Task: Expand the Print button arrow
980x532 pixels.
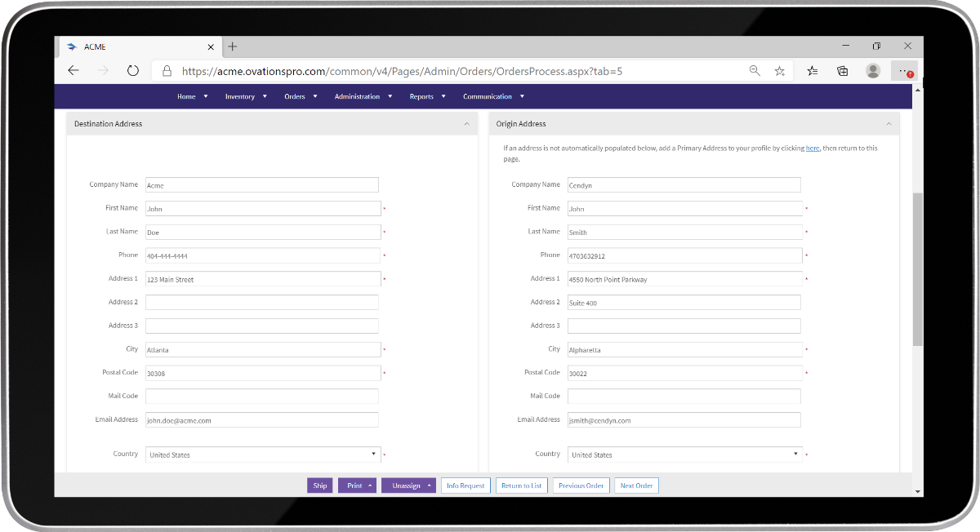Action: tap(370, 485)
